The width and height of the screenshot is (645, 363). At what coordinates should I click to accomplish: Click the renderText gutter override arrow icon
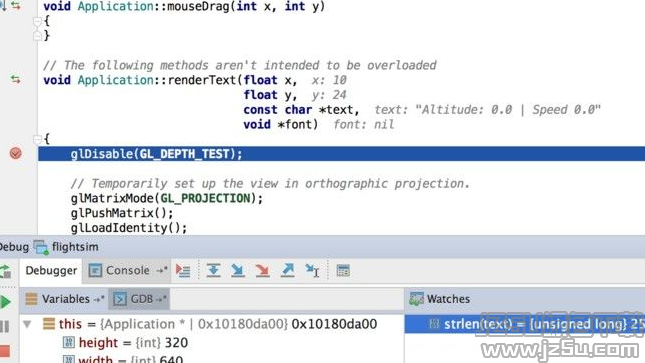[16, 79]
